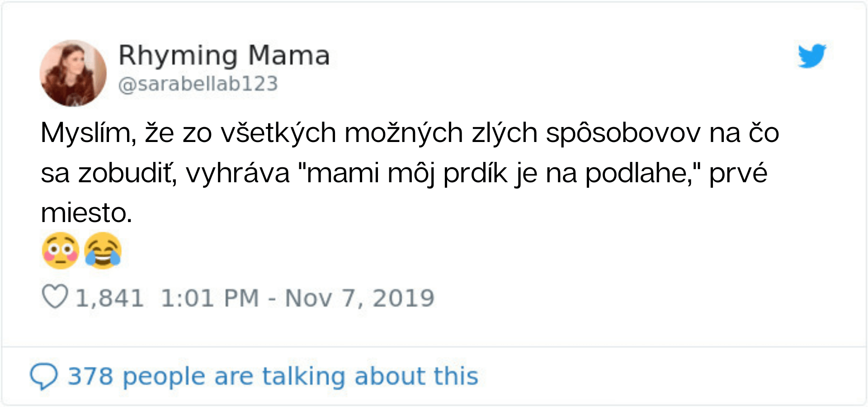Click the Nov 7, 2019 date
This screenshot has width=868, height=407.
(x=360, y=298)
